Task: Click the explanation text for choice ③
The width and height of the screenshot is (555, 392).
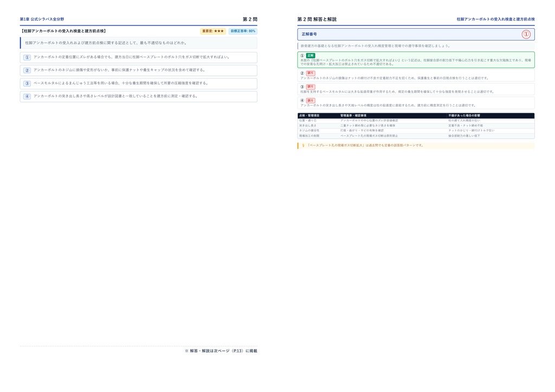Action: coord(397,92)
